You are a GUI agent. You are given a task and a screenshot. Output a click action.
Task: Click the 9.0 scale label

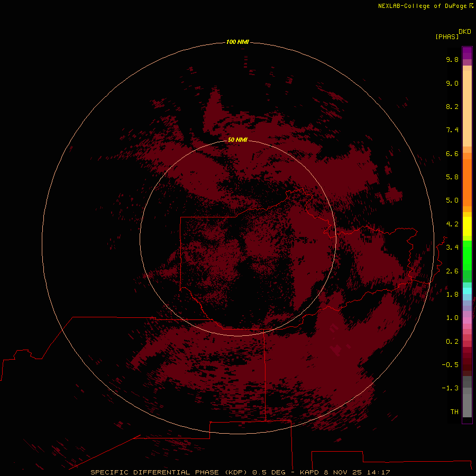(452, 83)
